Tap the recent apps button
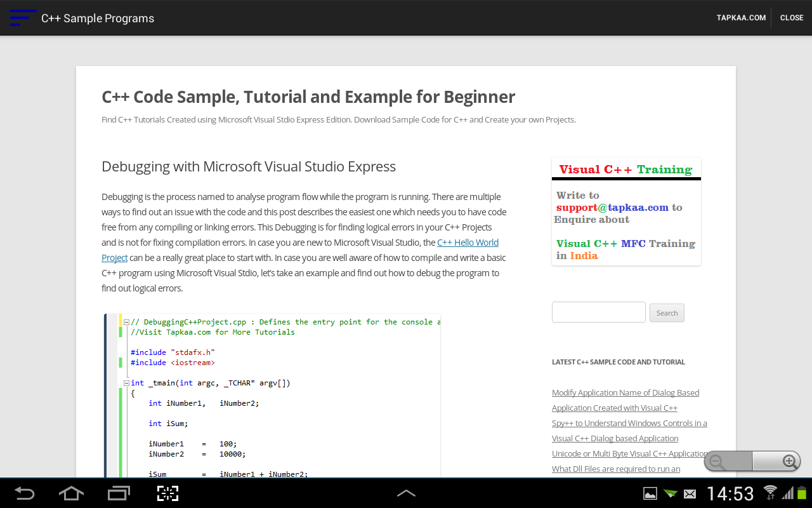 [118, 493]
